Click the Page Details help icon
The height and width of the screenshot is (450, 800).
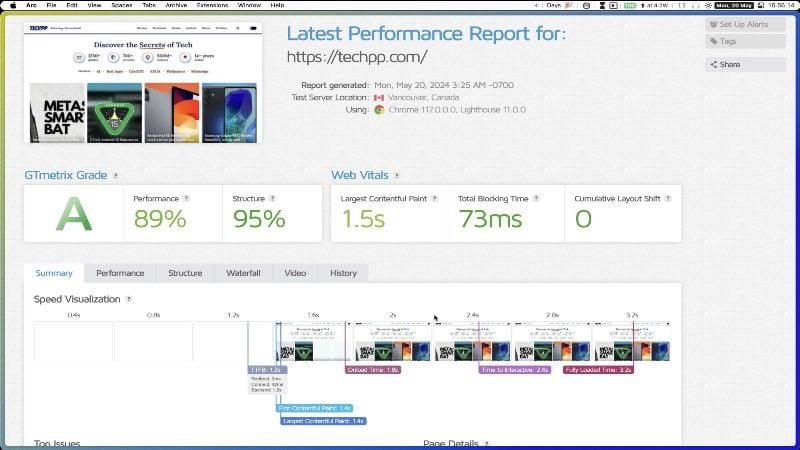[x=486, y=444]
